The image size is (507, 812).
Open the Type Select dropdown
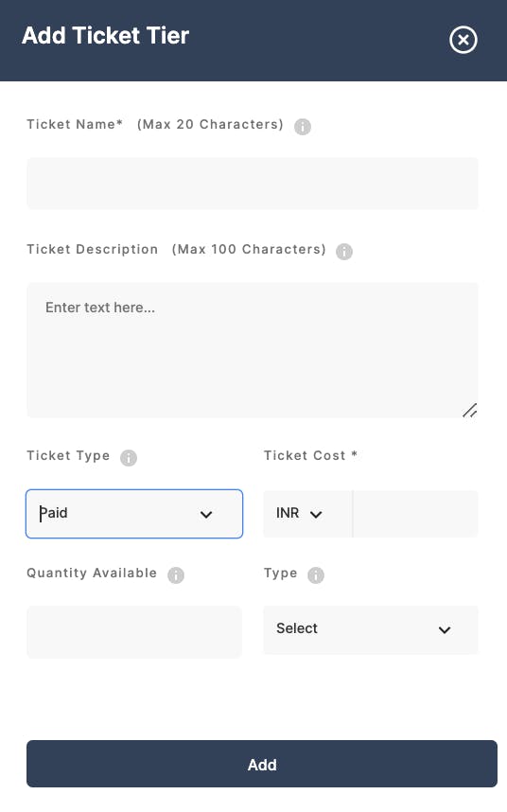(x=371, y=629)
